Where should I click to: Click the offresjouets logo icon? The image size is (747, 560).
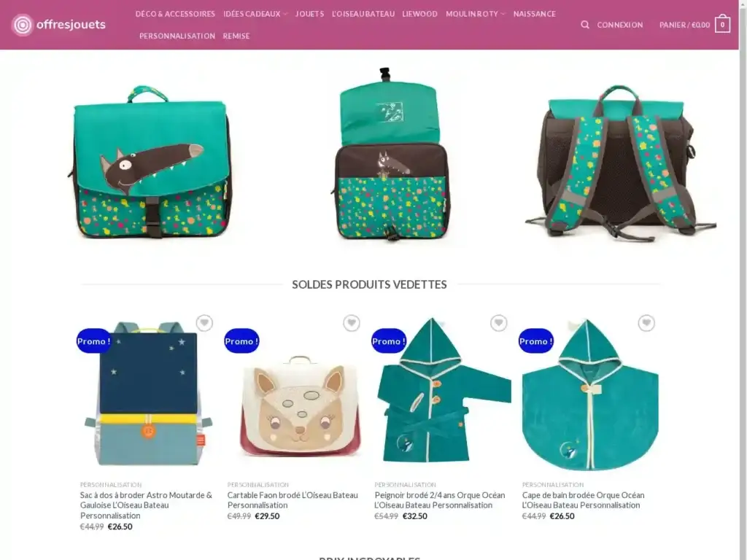[23, 25]
